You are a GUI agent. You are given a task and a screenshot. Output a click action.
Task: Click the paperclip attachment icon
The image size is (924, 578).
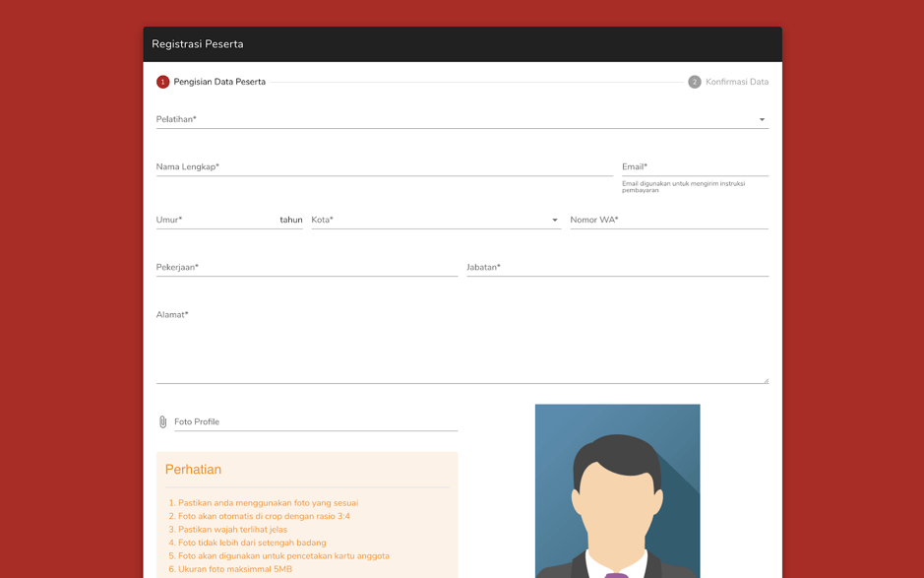pyautogui.click(x=163, y=421)
